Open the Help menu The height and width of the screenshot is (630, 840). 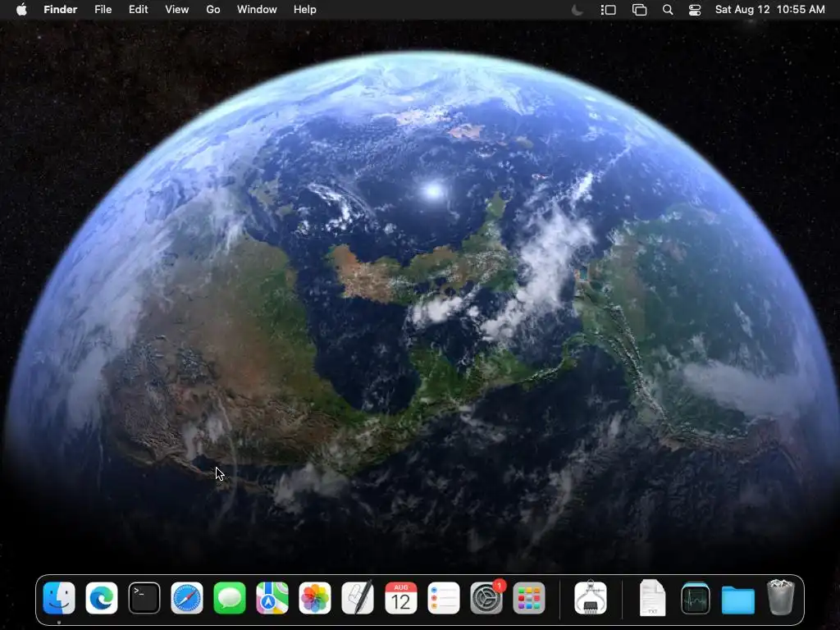point(305,10)
